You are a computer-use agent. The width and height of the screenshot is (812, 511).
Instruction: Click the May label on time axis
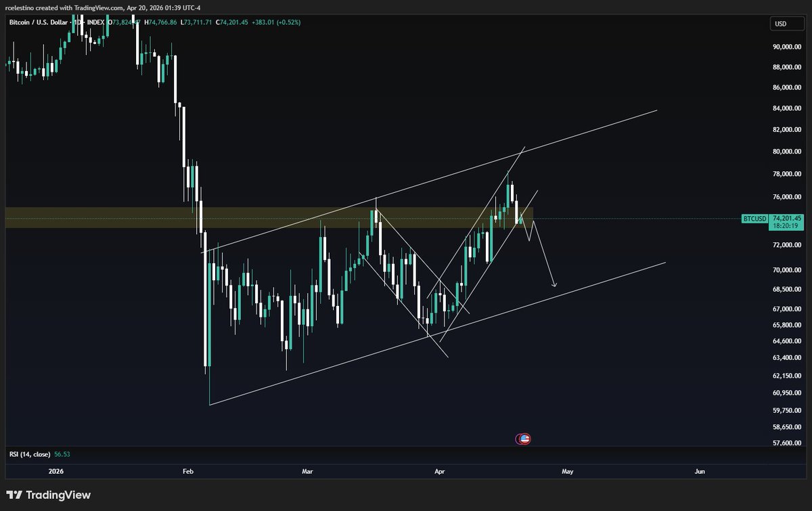click(567, 471)
